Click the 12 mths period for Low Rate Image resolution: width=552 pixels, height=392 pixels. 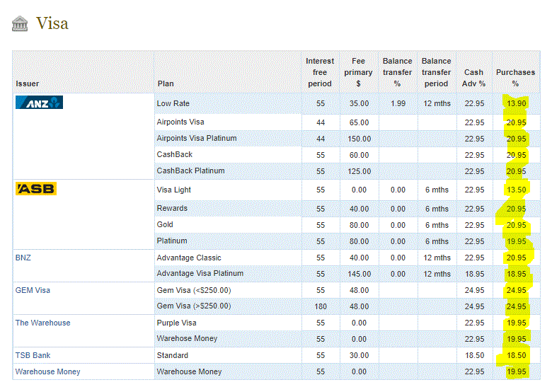coord(437,103)
